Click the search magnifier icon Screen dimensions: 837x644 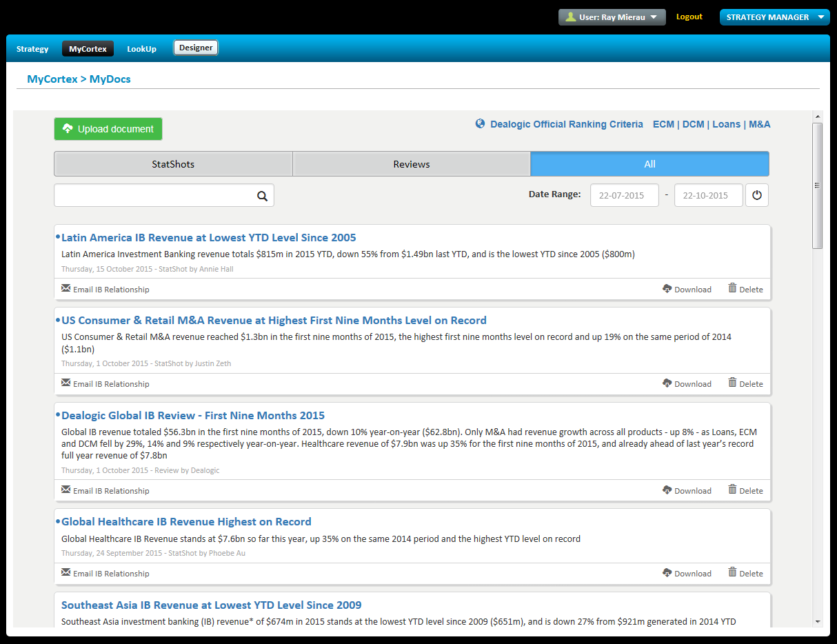pyautogui.click(x=262, y=196)
